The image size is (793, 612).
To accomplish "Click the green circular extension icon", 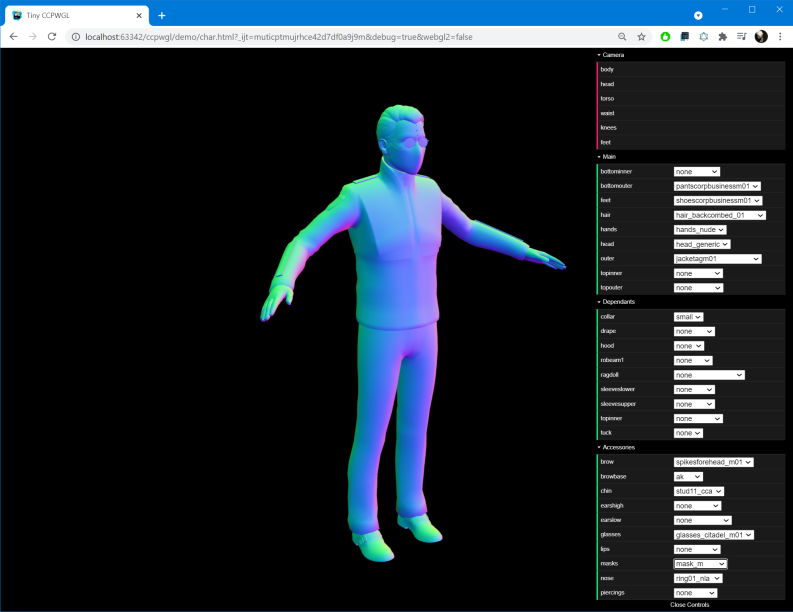I will [x=665, y=36].
